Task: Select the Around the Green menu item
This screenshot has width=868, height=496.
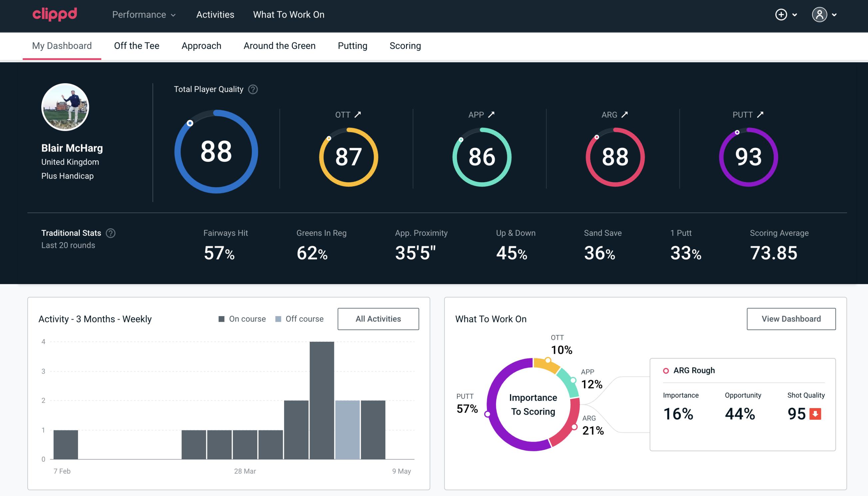Action: pos(279,45)
